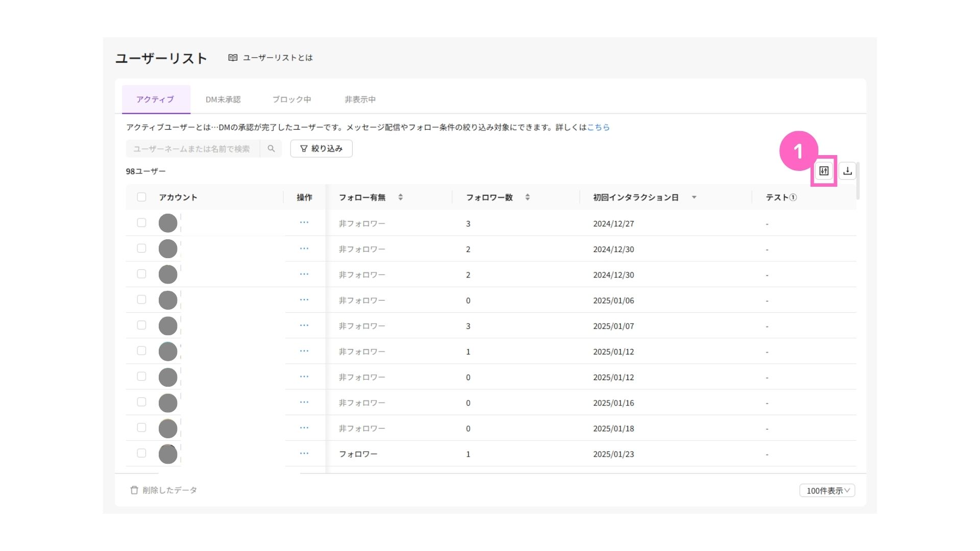Focus the username or name search field
Viewport: 980px width, 551px height.
click(x=193, y=148)
